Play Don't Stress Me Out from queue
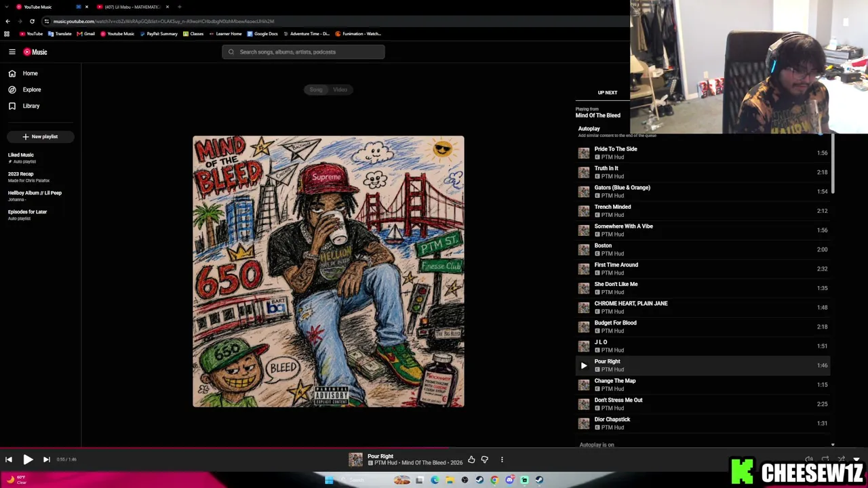 703,404
